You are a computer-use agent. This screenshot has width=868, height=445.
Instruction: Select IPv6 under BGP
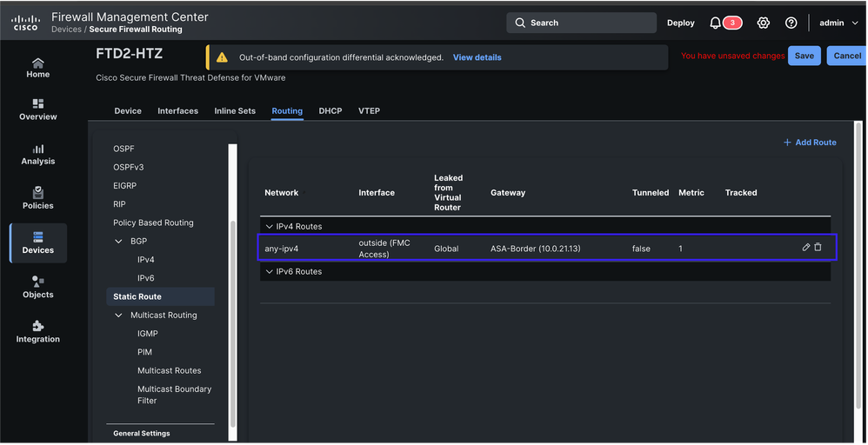(x=146, y=278)
